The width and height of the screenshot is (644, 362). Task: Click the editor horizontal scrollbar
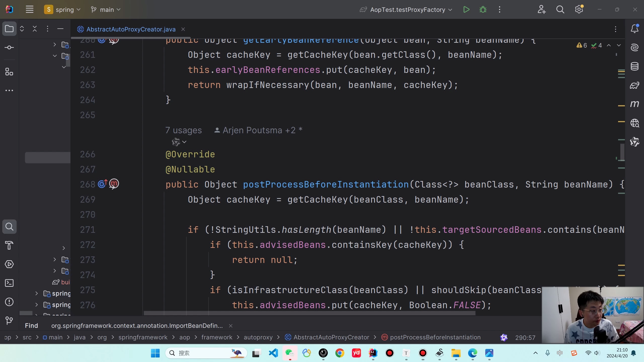point(309,313)
